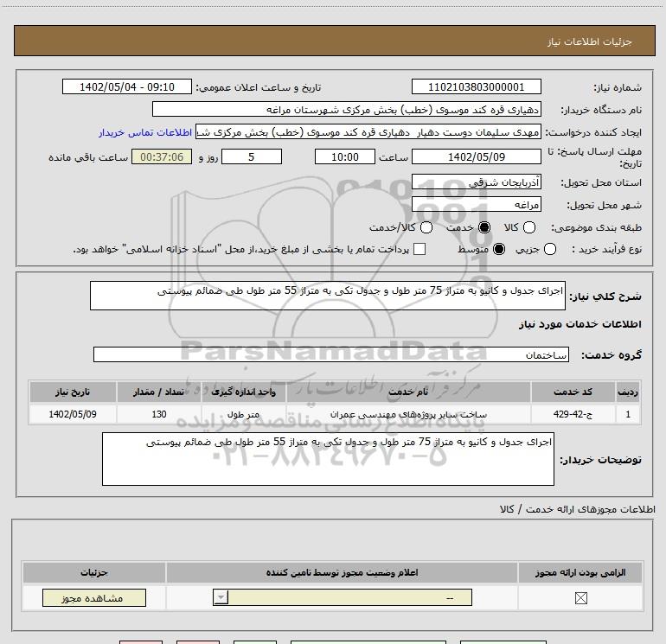
Task: Toggle the اسناد خزانه اسلامی payment checkbox
Action: 419,249
